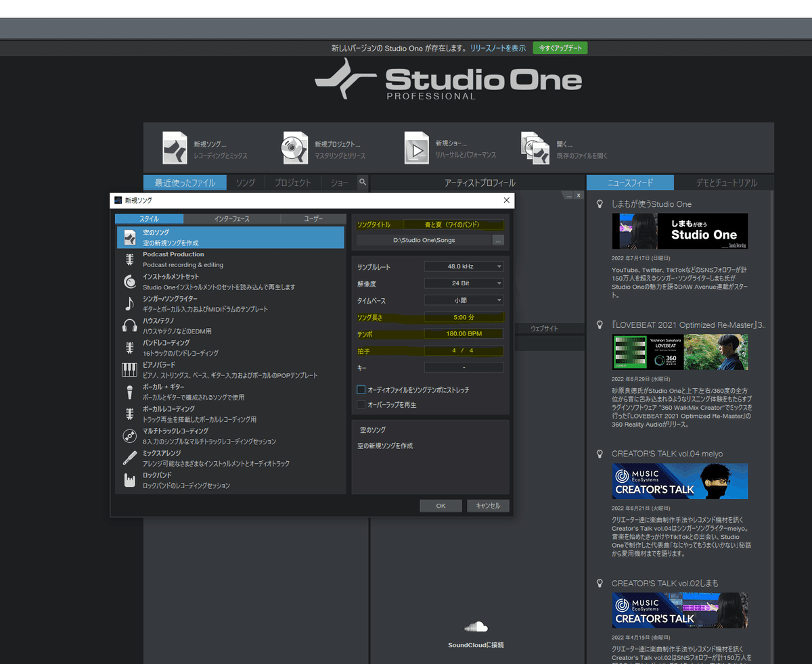
Task: Select the ミックスアレンジ guitar icon
Action: (x=130, y=458)
